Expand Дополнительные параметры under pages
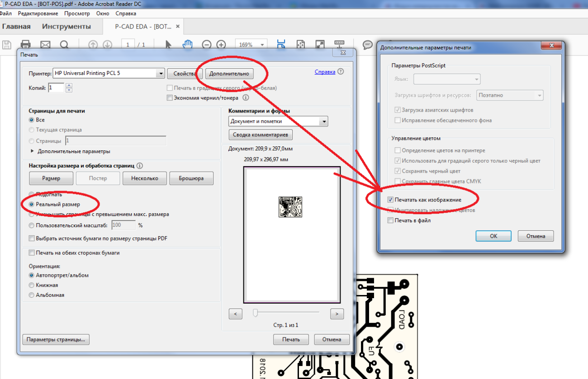Screen dimensions: 588x379 (x=33, y=151)
